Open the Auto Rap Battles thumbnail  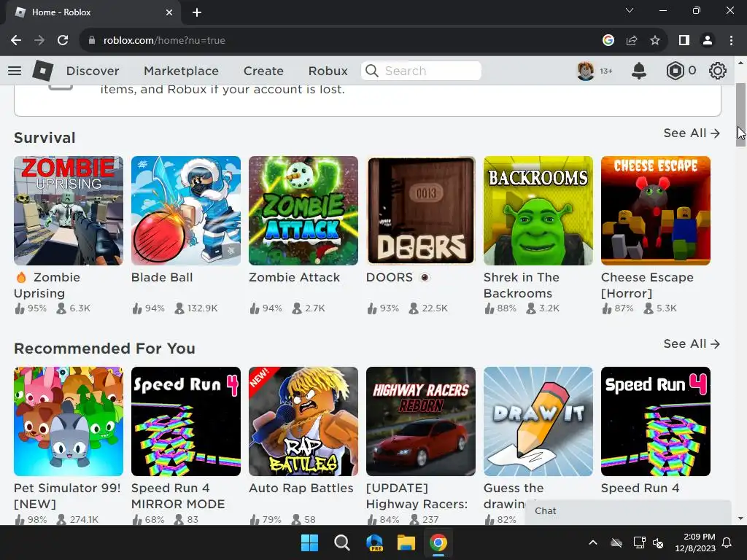pyautogui.click(x=303, y=421)
